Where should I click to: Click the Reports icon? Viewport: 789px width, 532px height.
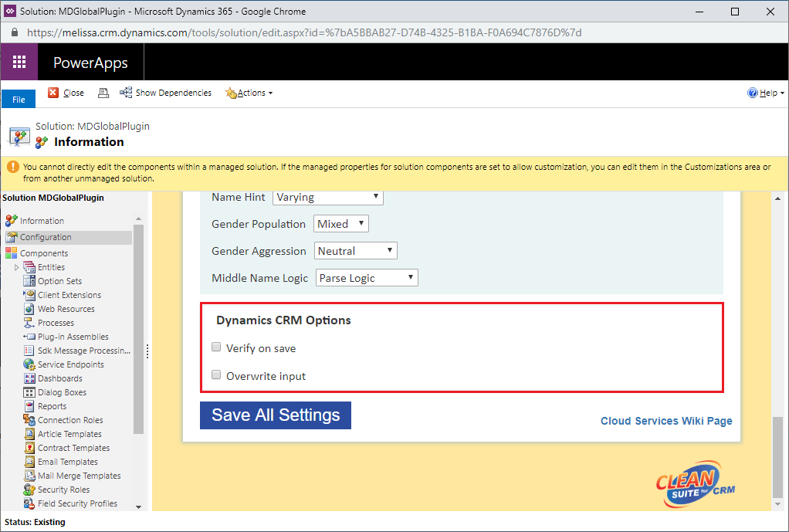(x=29, y=406)
